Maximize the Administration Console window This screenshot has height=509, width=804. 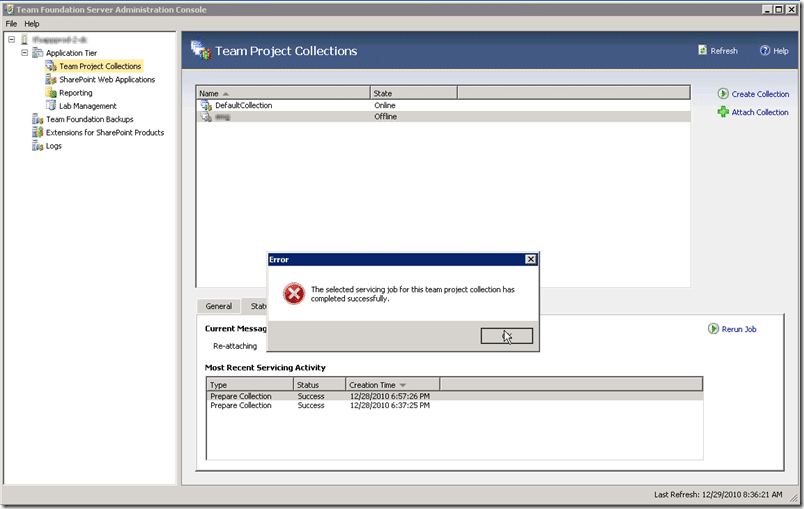(779, 9)
